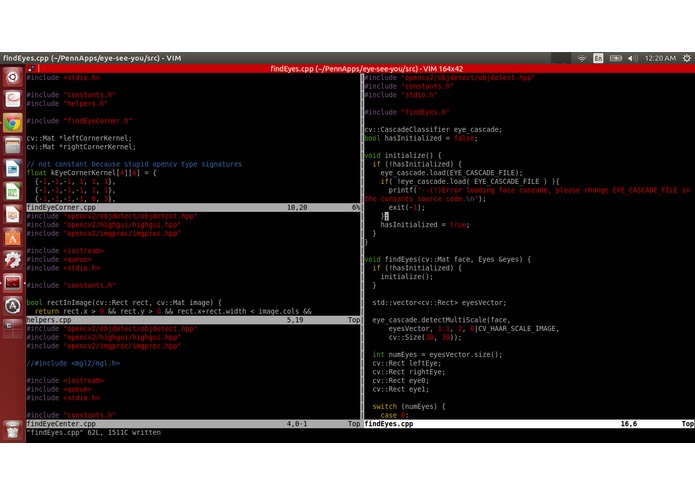Click 'eye_cascade.detectMultiScale(face,' line
Image resolution: width=695 pixels, height=494 pixels.
tap(441, 320)
